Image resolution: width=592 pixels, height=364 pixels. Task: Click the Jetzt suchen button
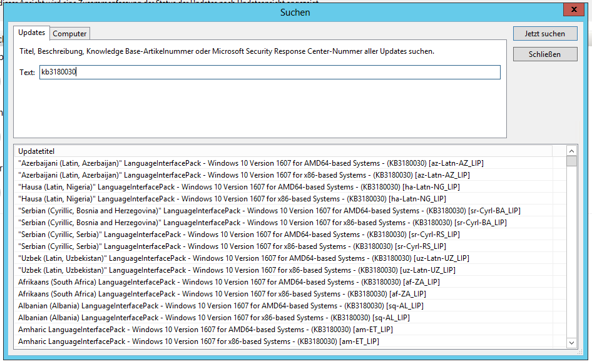click(544, 34)
